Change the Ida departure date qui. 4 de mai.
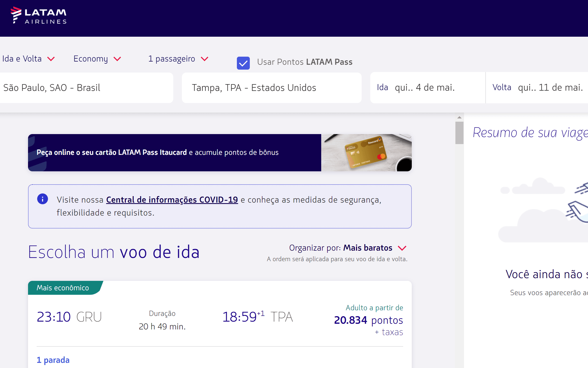Viewport: 588px width, 368px height. pyautogui.click(x=428, y=87)
